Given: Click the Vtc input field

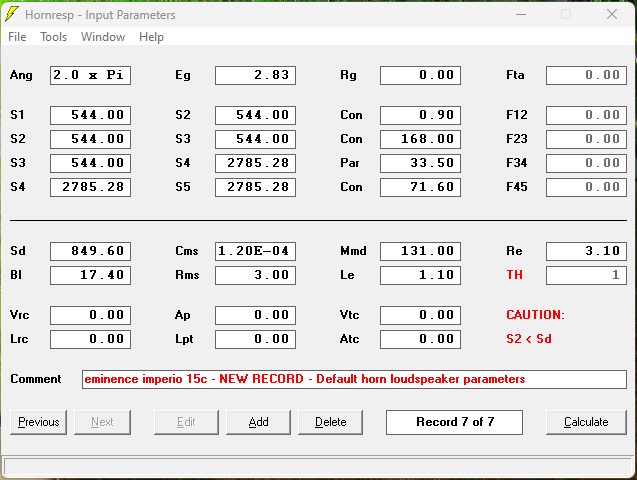Looking at the screenshot, I should (x=420, y=316).
